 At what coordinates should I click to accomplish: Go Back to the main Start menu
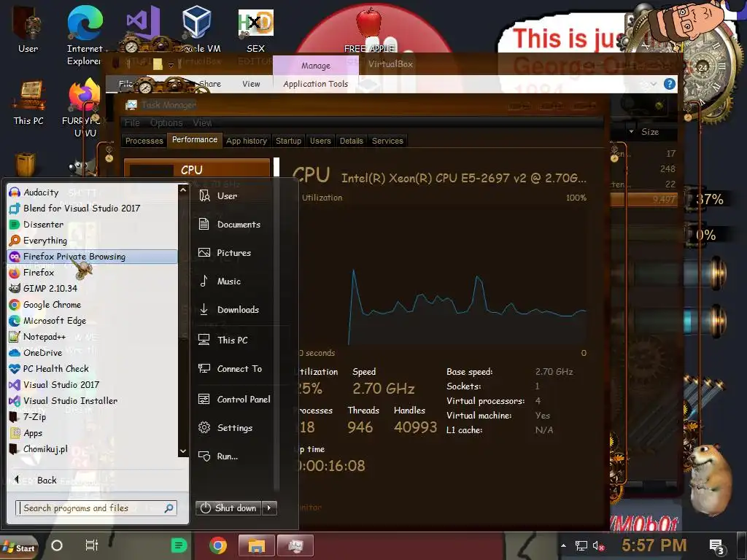(x=36, y=480)
